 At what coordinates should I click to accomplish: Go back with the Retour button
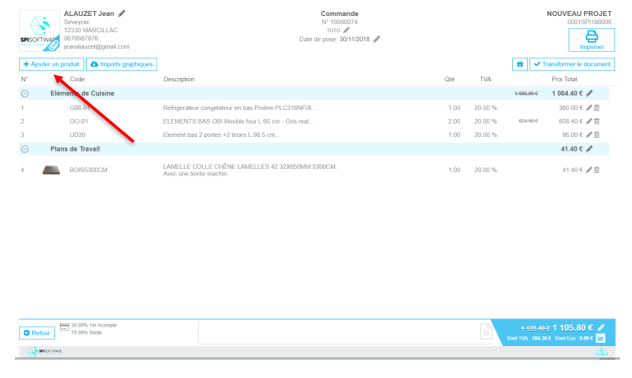click(x=37, y=333)
